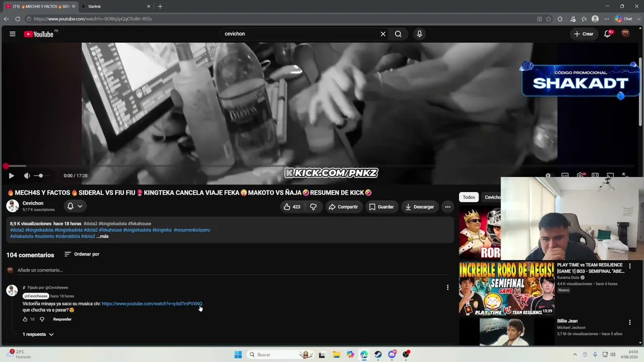
Task: Open more video actions ellipsis
Action: [448, 207]
